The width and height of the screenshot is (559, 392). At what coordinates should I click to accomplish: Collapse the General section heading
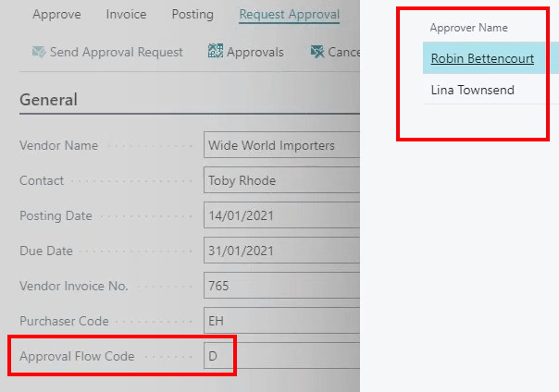click(48, 100)
